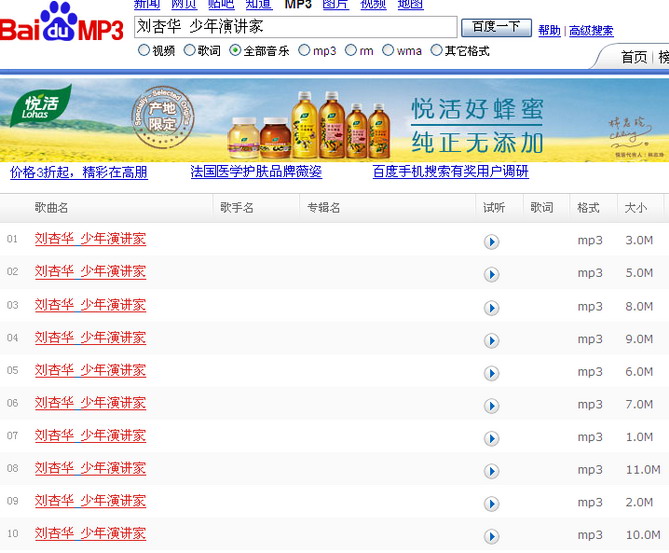Viewport: 669px width, 553px height.
Task: Choose the mp3 format radio button
Action: [x=305, y=50]
